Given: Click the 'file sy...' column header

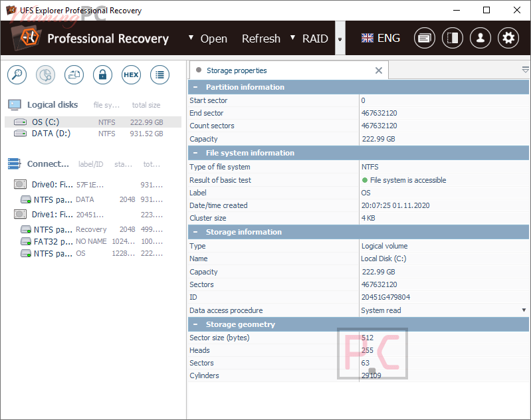Looking at the screenshot, I should click(x=106, y=105).
